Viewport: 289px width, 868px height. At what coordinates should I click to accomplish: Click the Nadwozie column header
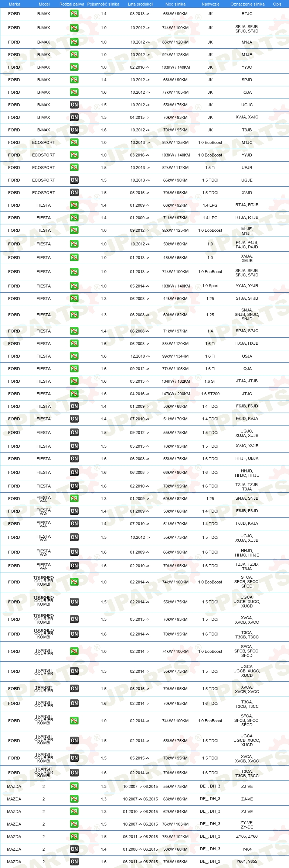click(x=211, y=4)
